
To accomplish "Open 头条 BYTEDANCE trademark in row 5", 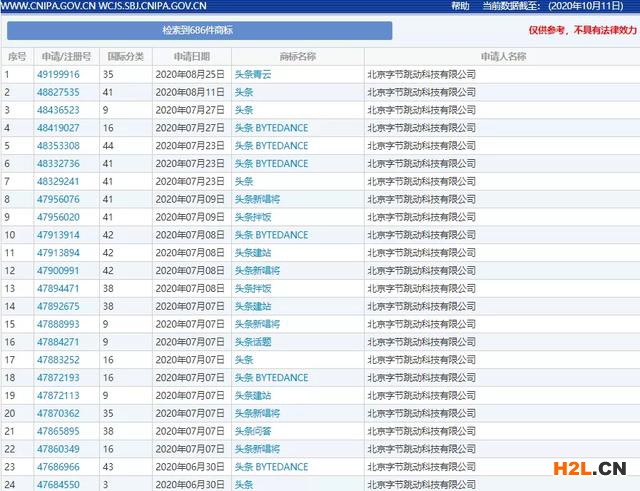I will [x=271, y=146].
